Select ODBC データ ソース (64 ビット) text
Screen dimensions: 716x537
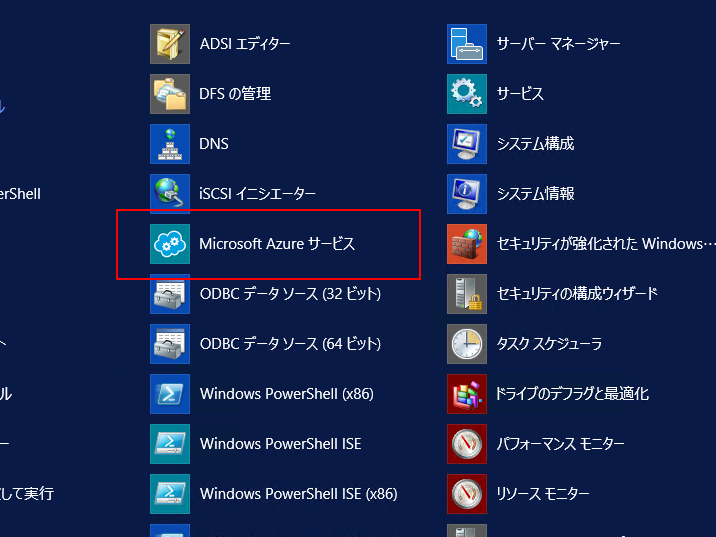[x=290, y=344]
